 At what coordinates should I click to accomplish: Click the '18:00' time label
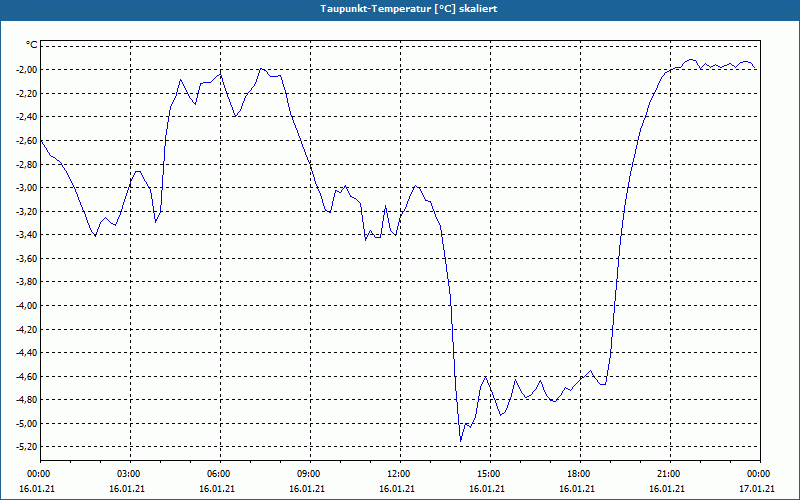(x=581, y=474)
